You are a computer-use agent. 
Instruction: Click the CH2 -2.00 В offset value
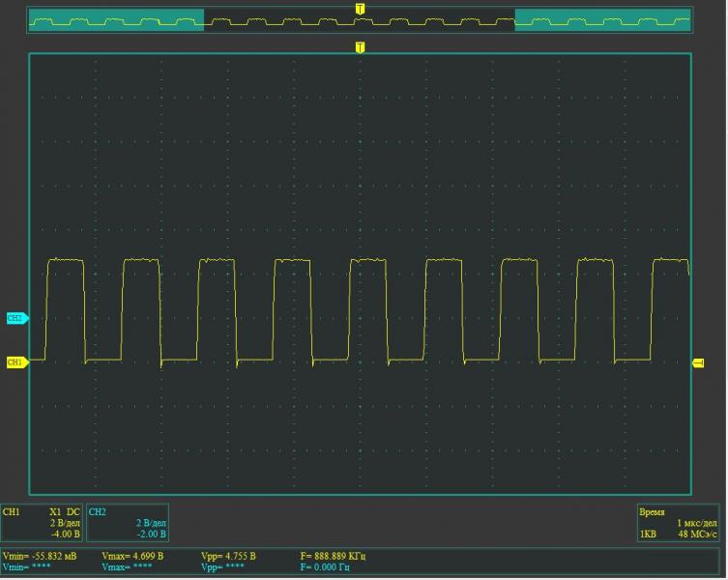151,534
